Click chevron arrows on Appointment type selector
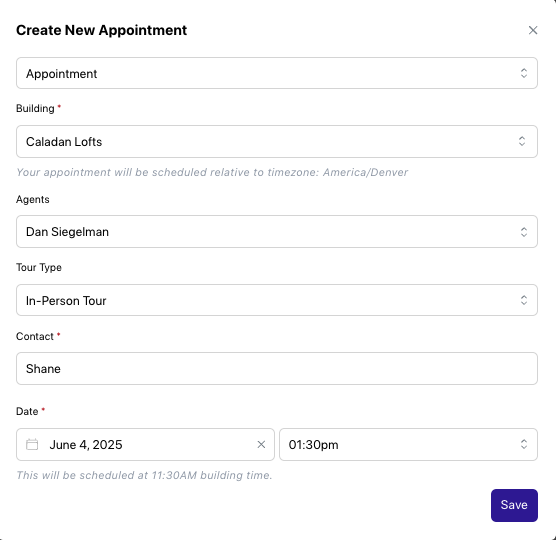This screenshot has width=556, height=540. [x=524, y=73]
